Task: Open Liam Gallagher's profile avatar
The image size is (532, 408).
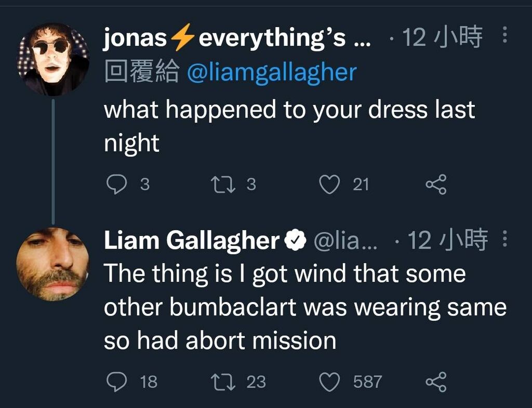Action: click(x=53, y=265)
